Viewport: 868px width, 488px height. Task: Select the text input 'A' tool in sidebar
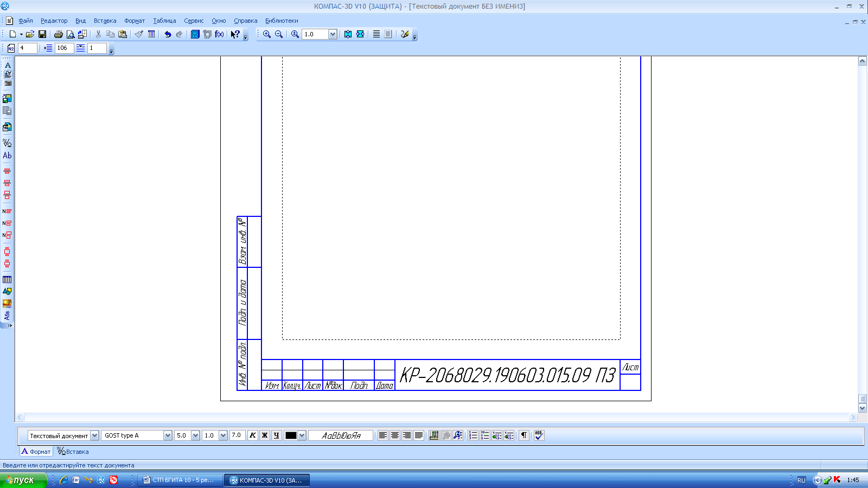click(8, 65)
